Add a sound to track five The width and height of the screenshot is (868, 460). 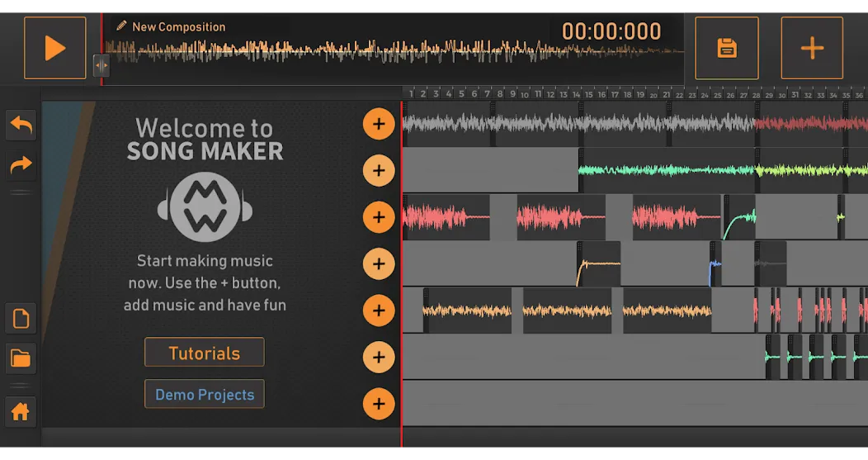click(379, 311)
